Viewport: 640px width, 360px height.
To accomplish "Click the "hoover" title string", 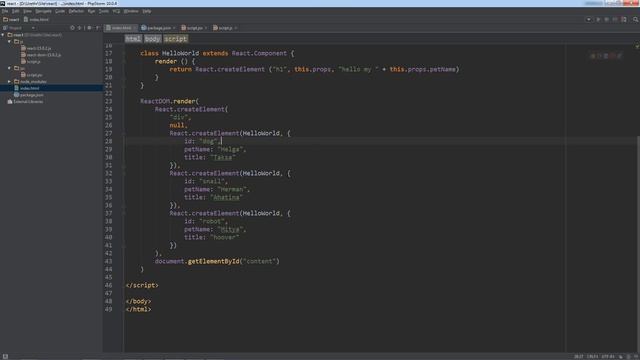I will [225, 237].
